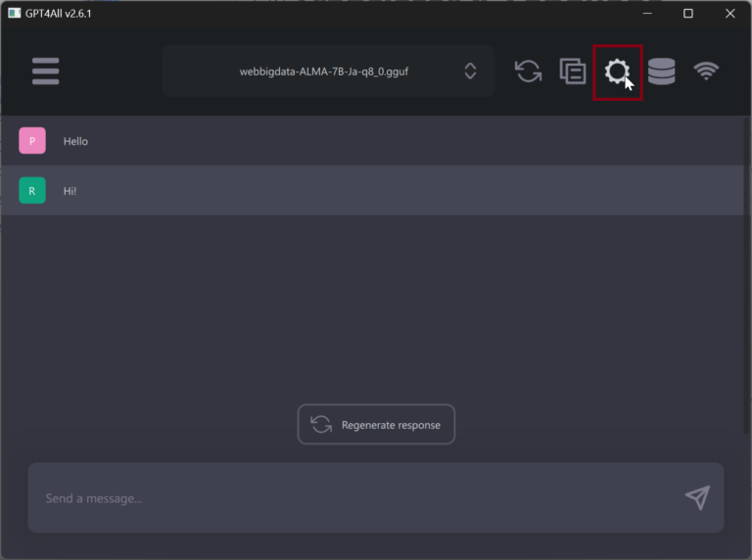Open LocalDocs via the database icon
This screenshot has width=752, height=560.
(662, 71)
